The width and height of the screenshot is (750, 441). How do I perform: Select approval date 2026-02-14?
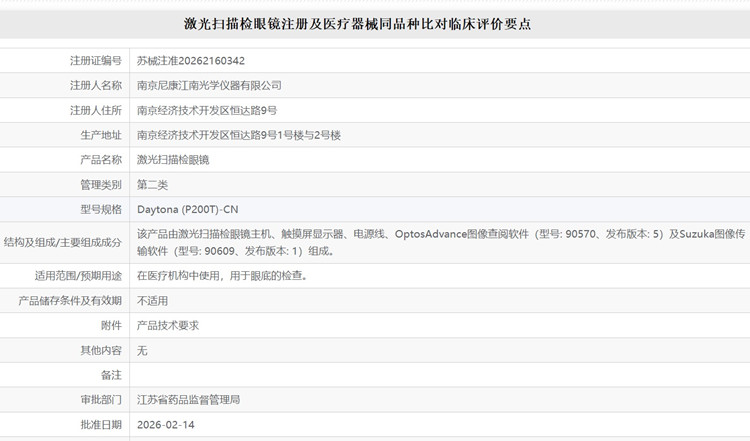click(x=165, y=425)
